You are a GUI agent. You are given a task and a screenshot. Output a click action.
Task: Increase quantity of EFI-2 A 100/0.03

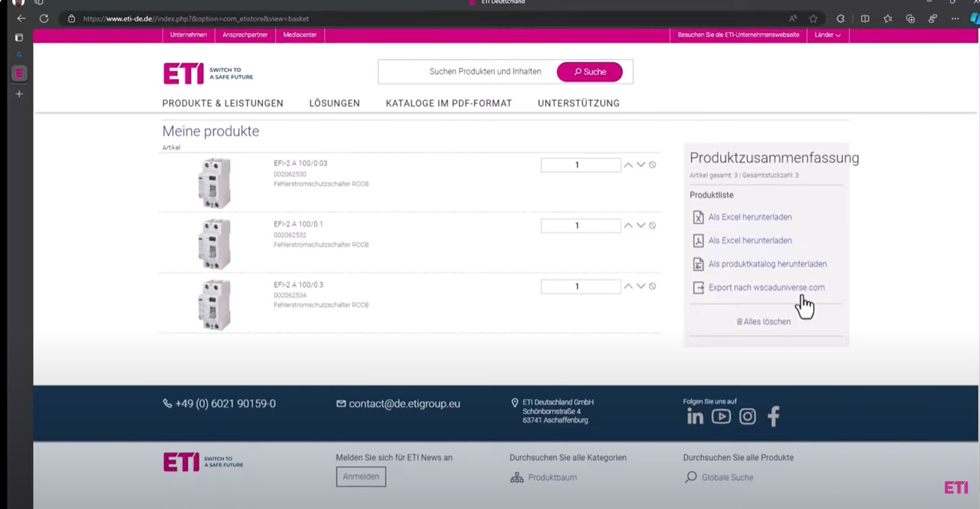click(628, 165)
